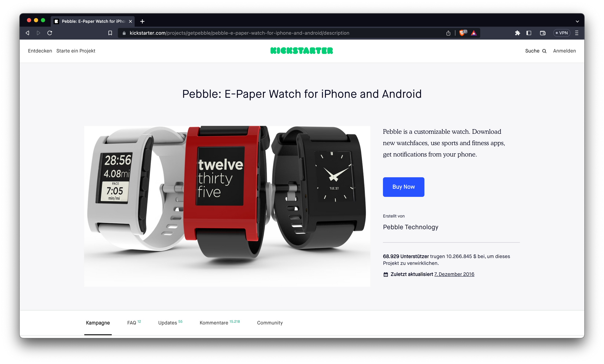Click the Kickstarter logo in the header
This screenshot has width=604, height=364.
(x=302, y=50)
